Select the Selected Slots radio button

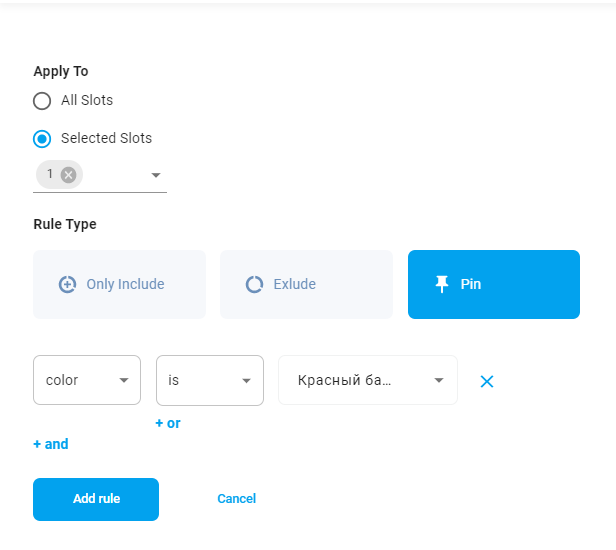click(42, 139)
